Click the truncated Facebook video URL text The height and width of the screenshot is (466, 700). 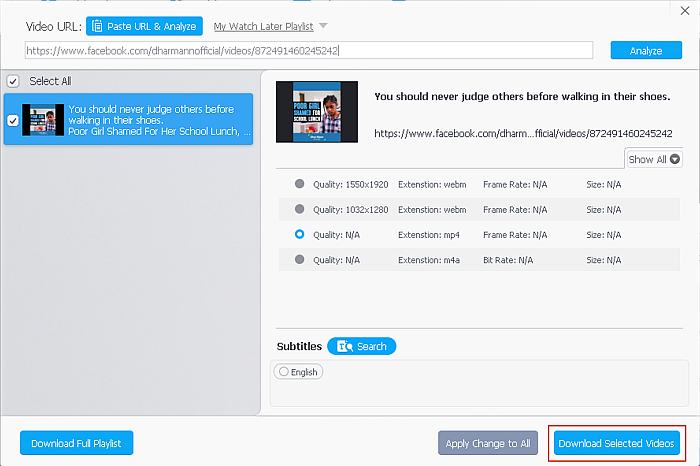pos(523,133)
